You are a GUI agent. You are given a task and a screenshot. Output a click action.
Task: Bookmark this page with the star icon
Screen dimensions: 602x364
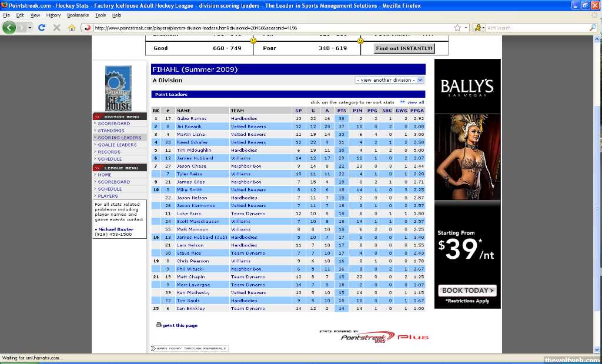457,28
